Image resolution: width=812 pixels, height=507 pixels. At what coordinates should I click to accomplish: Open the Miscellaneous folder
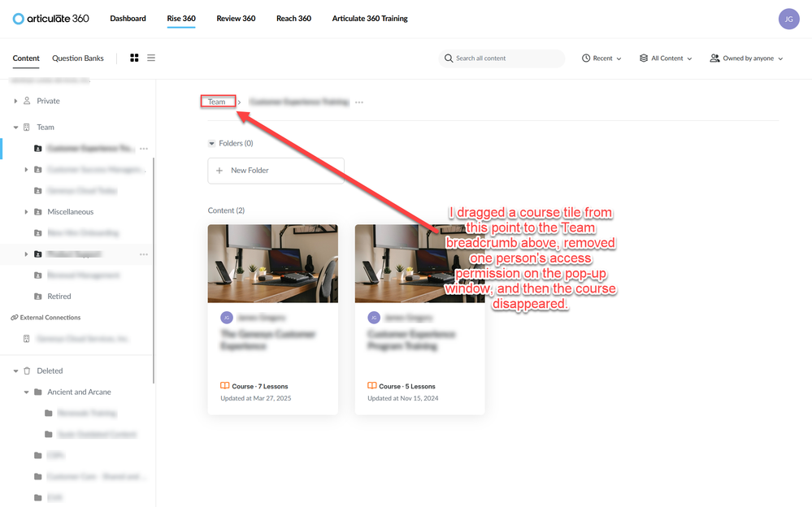(71, 212)
